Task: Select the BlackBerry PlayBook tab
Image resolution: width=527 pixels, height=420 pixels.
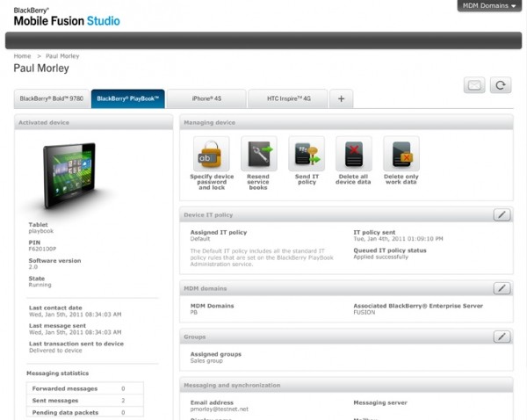Action: 127,99
